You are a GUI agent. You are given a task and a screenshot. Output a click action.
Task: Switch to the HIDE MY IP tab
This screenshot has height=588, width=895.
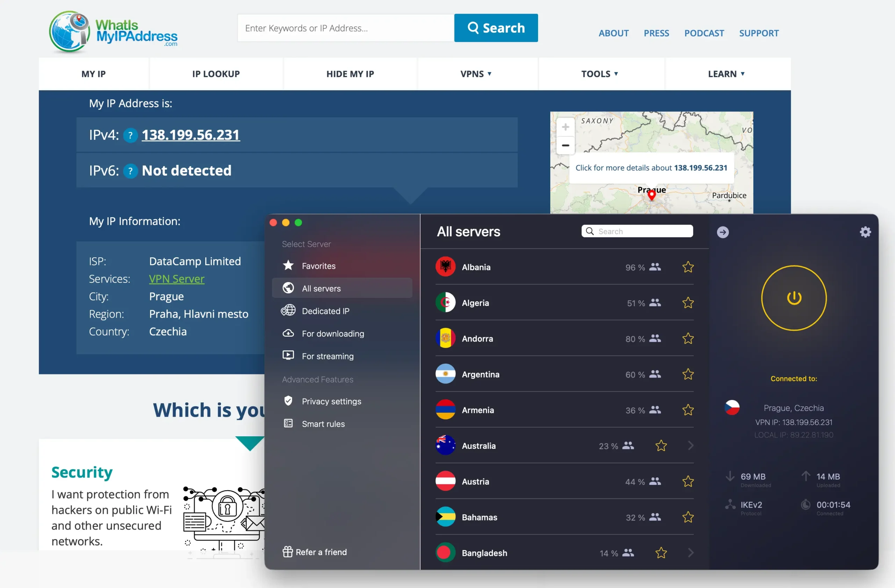[x=350, y=74]
